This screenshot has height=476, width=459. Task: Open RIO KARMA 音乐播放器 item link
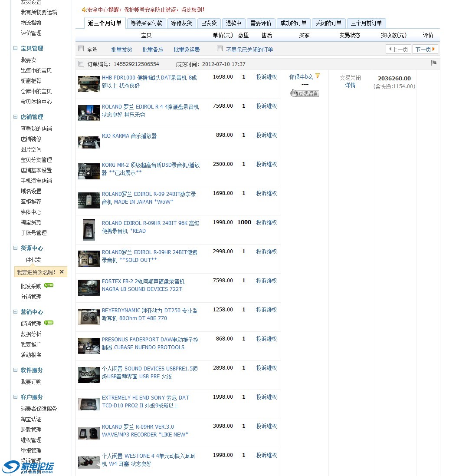(129, 136)
